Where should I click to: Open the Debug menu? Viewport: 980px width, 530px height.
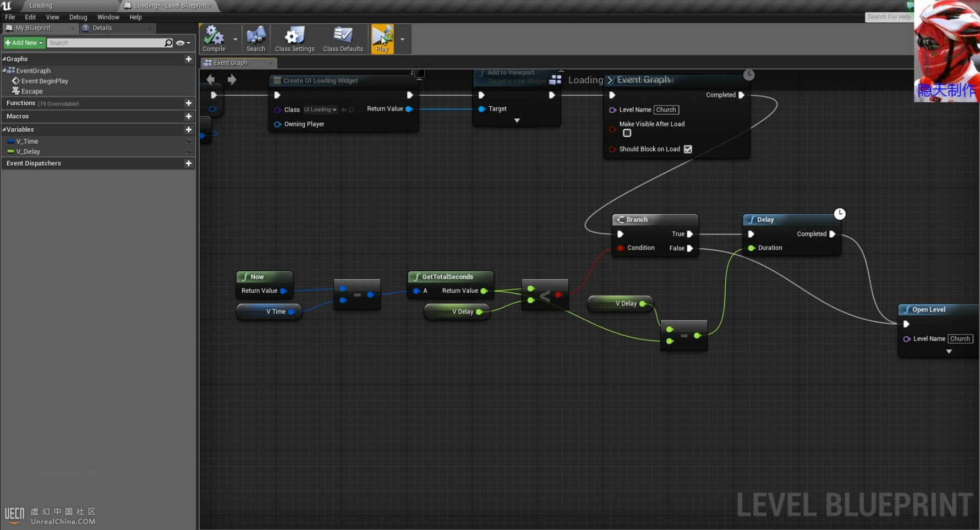[78, 17]
